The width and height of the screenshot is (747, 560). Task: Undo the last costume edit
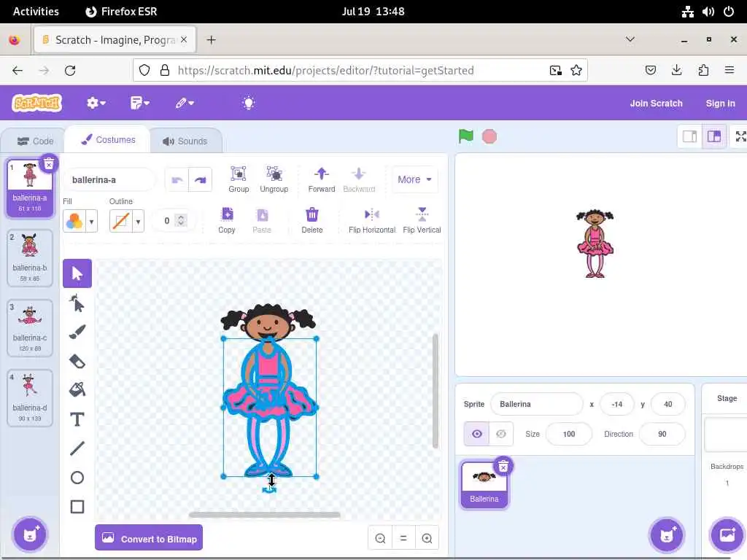(177, 179)
